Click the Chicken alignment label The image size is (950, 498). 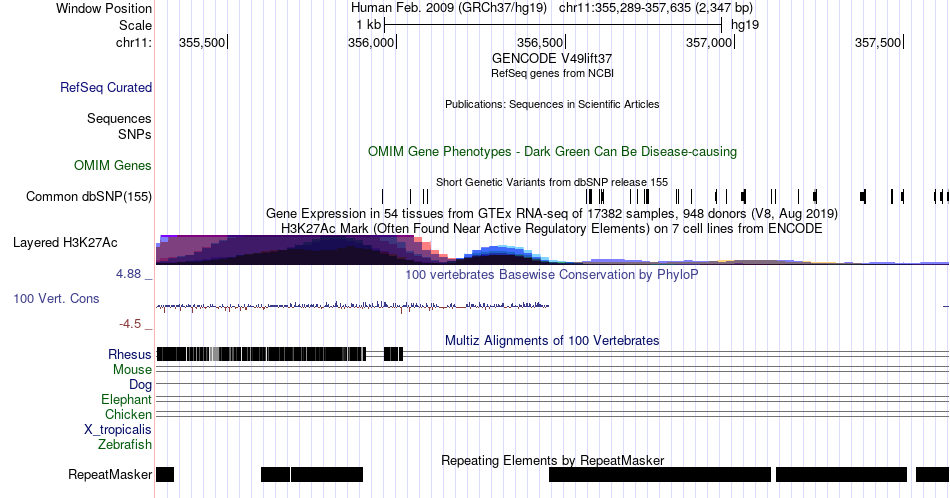[x=128, y=414]
